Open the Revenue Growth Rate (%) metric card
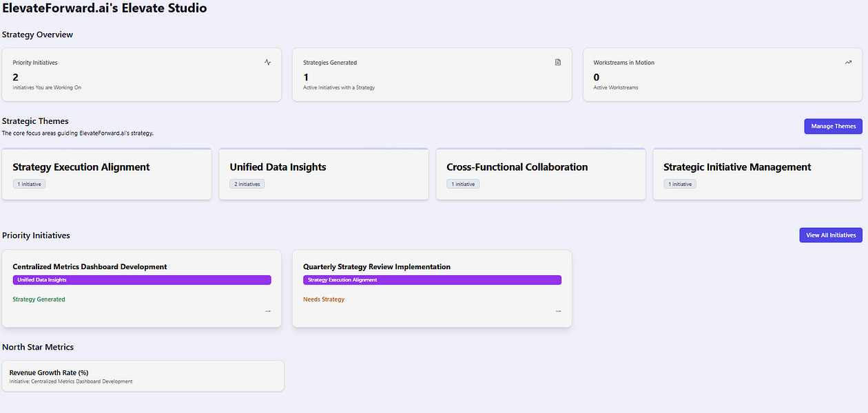This screenshot has height=413, width=868. pos(143,376)
